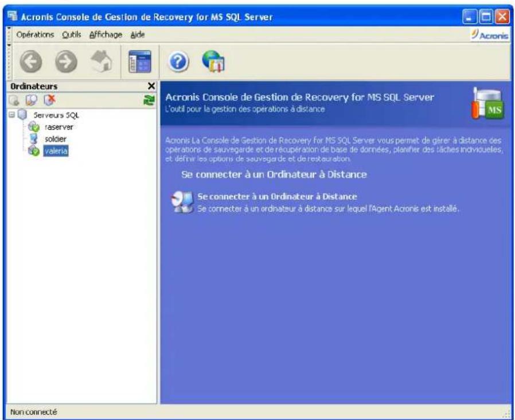This screenshot has height=420, width=515.
Task: Refresh the computers list with green arrows
Action: pos(149,100)
